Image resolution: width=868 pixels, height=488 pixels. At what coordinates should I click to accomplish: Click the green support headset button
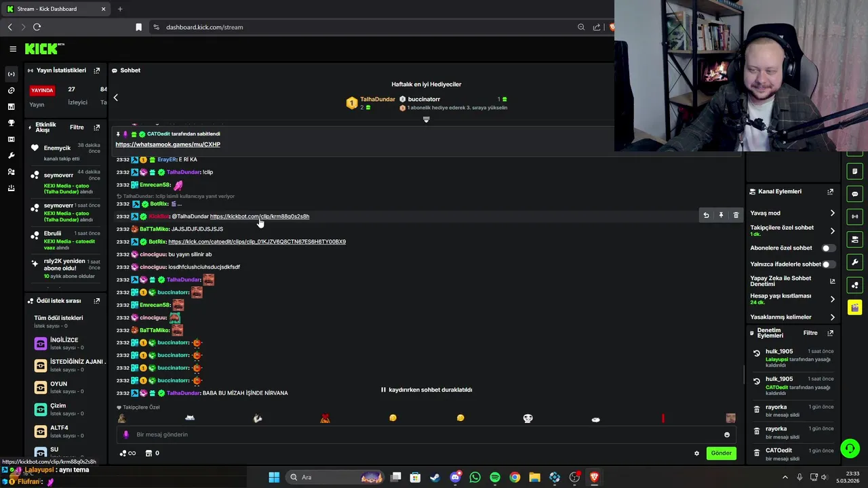pos(850,449)
